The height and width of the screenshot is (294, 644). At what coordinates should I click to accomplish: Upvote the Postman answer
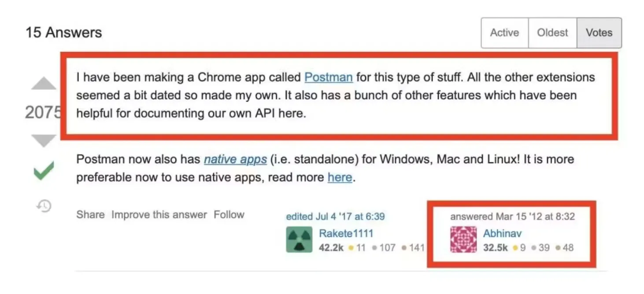click(44, 84)
